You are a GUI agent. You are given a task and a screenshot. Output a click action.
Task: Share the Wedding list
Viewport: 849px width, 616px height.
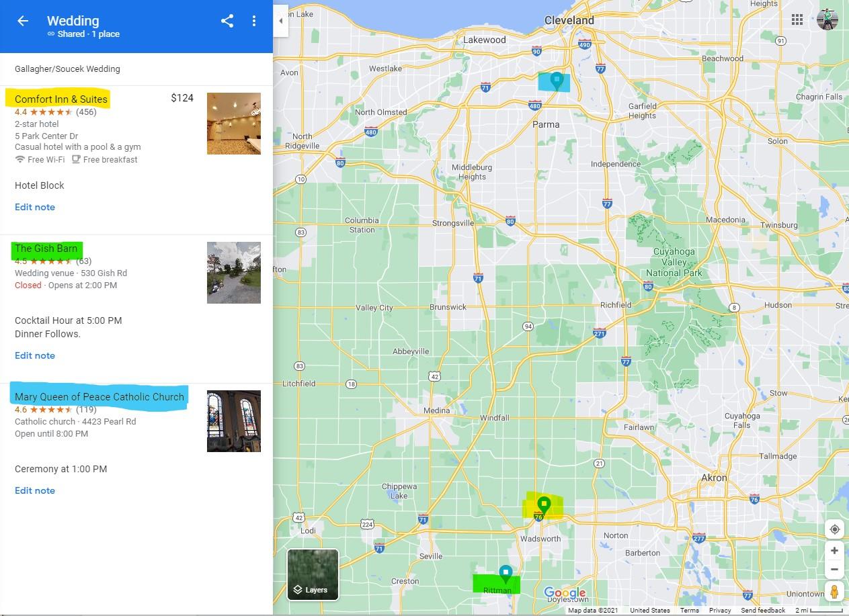(227, 21)
